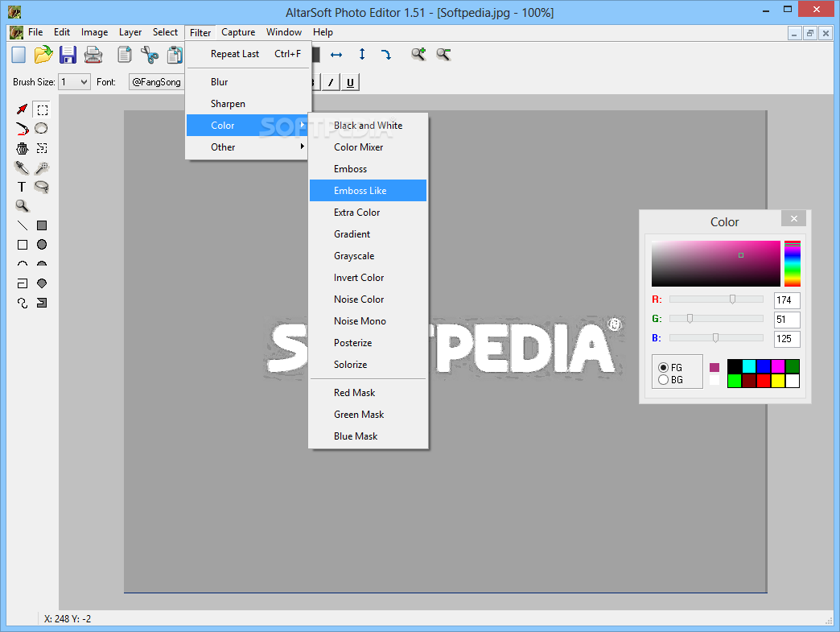Click the red R slider handle
Viewport: 840px width, 632px height.
[x=732, y=299]
